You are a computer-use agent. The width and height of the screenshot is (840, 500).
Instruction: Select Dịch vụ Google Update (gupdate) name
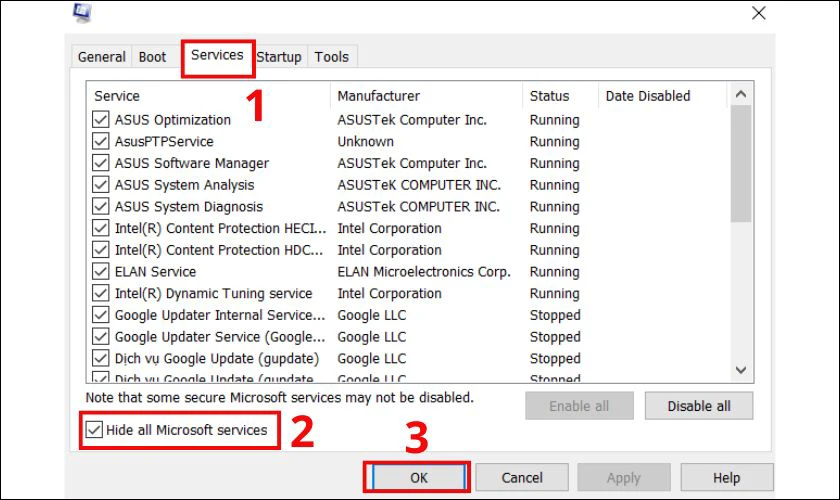(x=216, y=359)
